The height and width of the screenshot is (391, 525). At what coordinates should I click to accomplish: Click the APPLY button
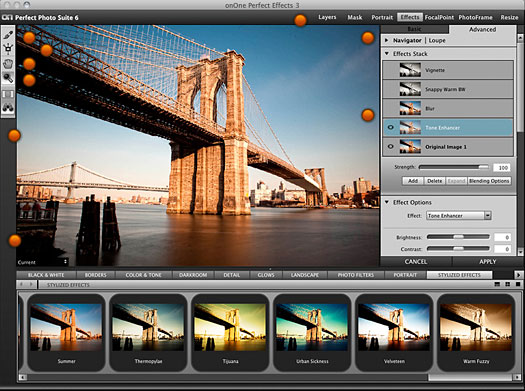[x=488, y=262]
